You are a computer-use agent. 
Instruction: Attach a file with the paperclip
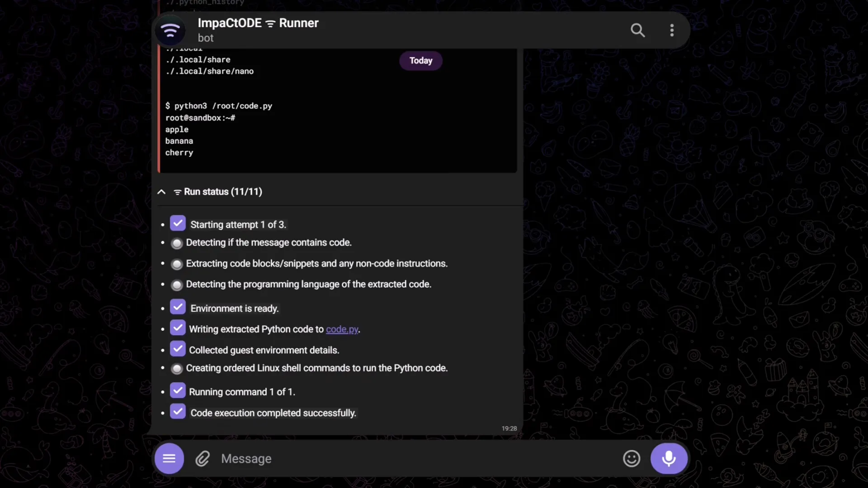[203, 459]
